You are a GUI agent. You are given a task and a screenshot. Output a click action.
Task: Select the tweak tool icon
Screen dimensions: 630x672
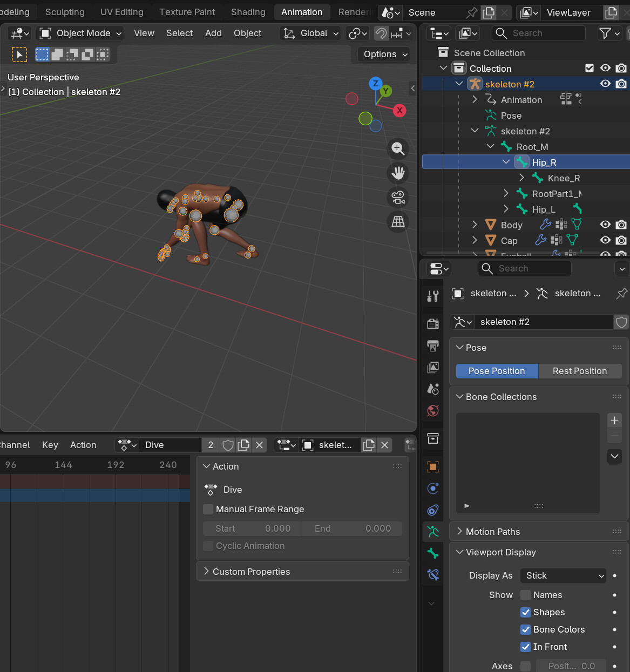point(19,54)
